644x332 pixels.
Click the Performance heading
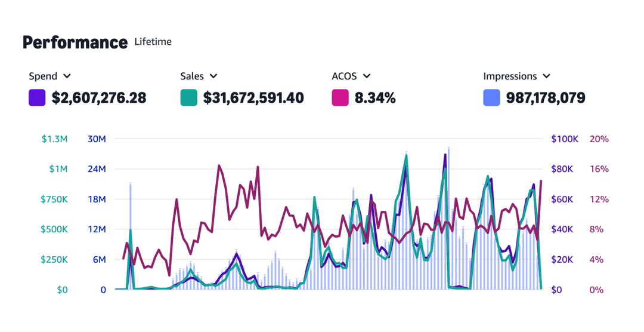[75, 42]
